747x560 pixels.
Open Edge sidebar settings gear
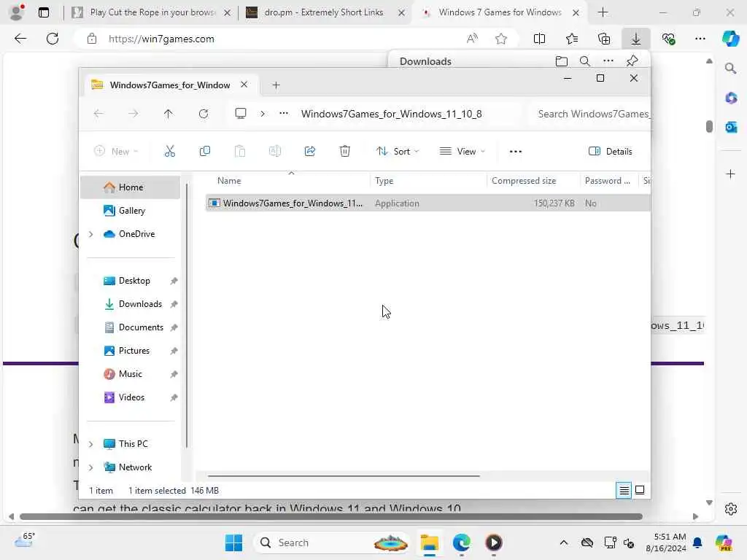click(730, 509)
